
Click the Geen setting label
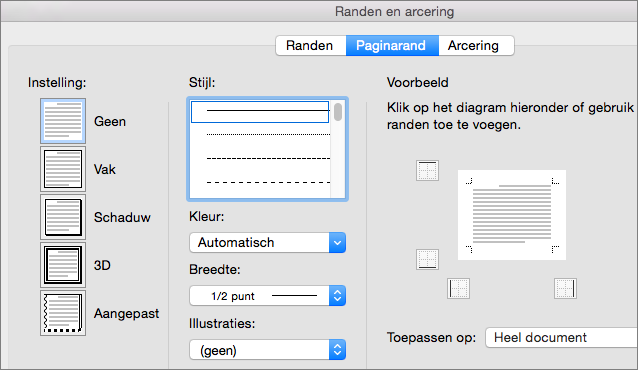coord(110,121)
